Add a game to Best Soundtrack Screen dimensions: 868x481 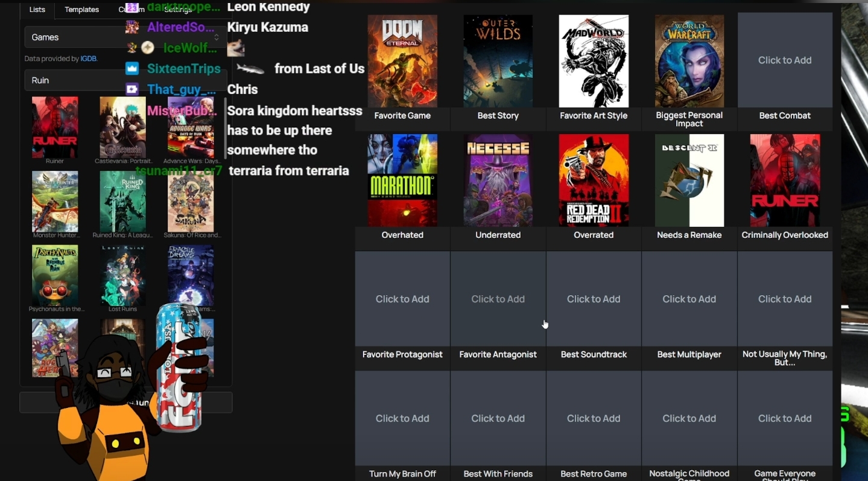point(594,299)
